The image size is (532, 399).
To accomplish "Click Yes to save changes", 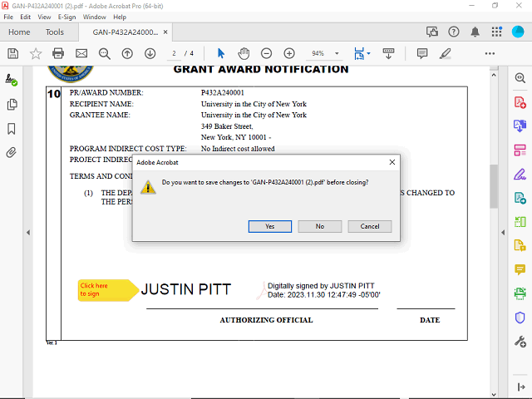I will [269, 226].
